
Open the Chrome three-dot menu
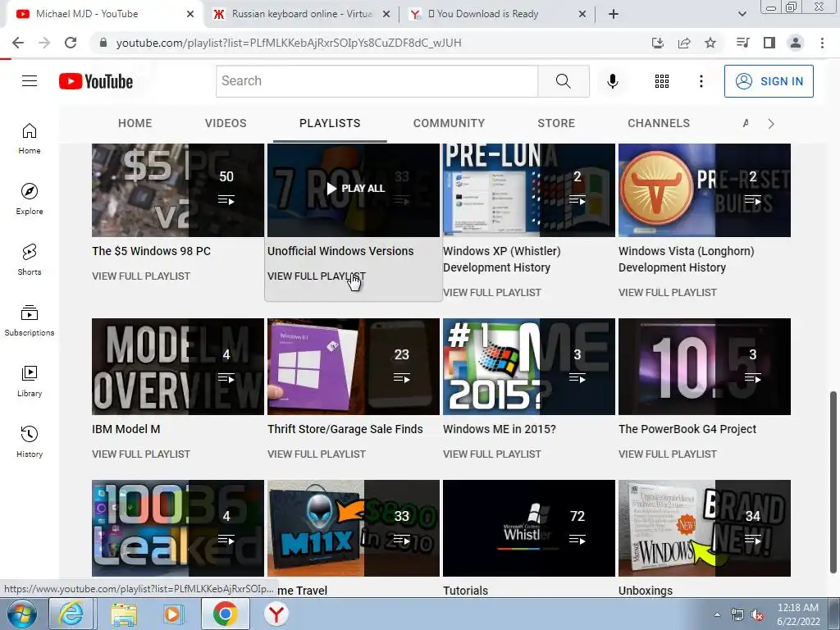(822, 43)
